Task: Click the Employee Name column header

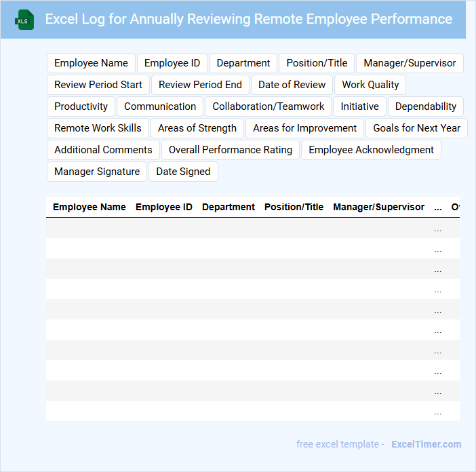Action: [x=90, y=207]
